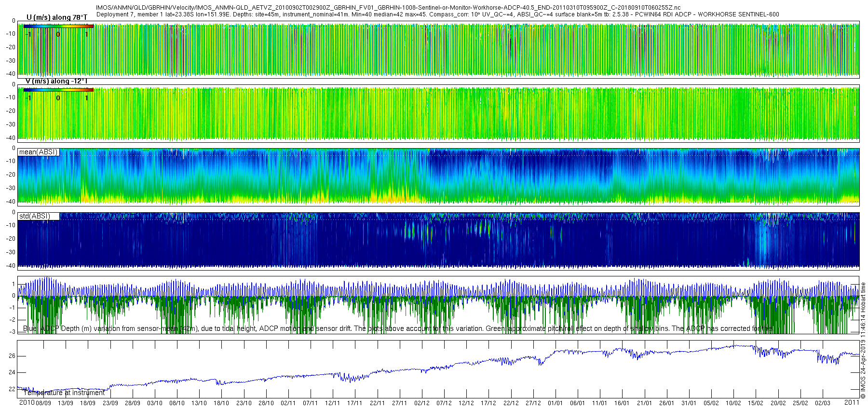Click the 10/02 date tick label

point(733,403)
